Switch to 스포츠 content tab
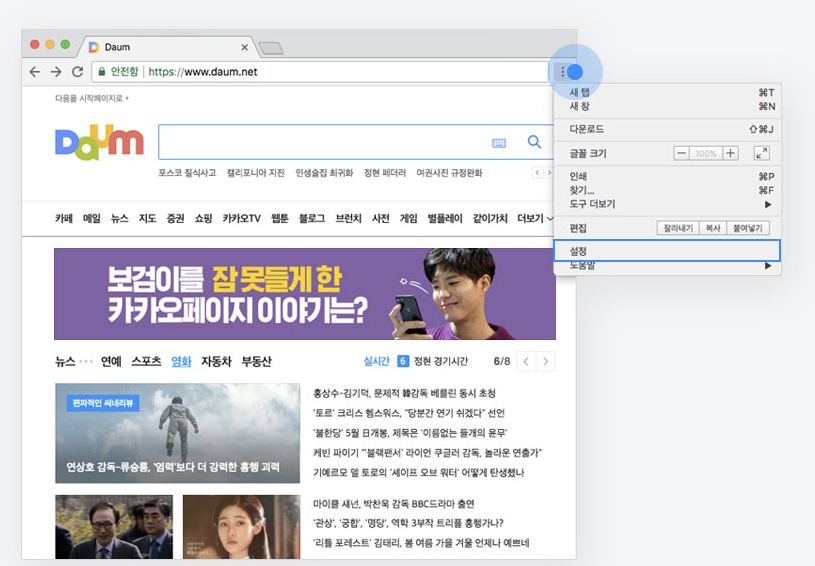 coord(146,361)
